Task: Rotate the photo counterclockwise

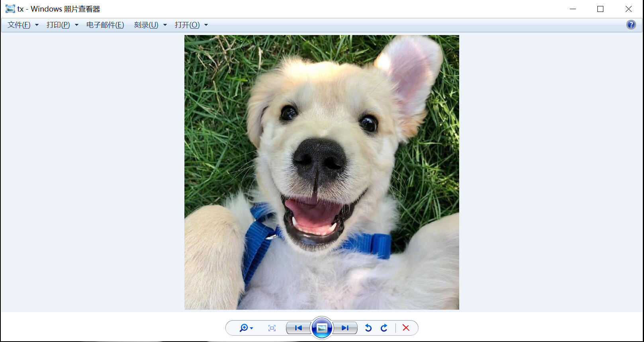Action: pyautogui.click(x=368, y=328)
